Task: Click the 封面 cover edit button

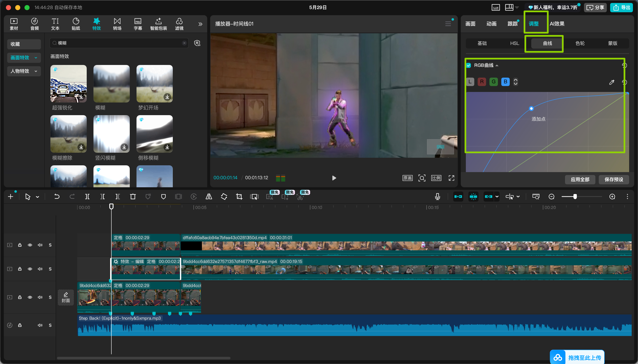Action: point(66,298)
